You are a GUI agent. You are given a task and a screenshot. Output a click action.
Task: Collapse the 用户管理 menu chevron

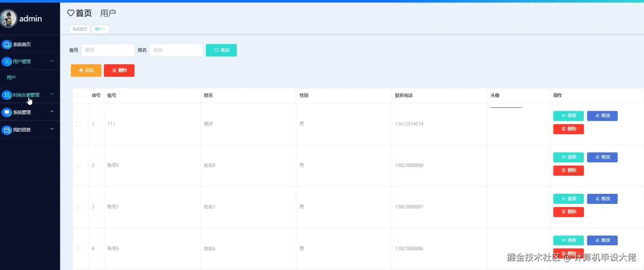pyautogui.click(x=52, y=61)
